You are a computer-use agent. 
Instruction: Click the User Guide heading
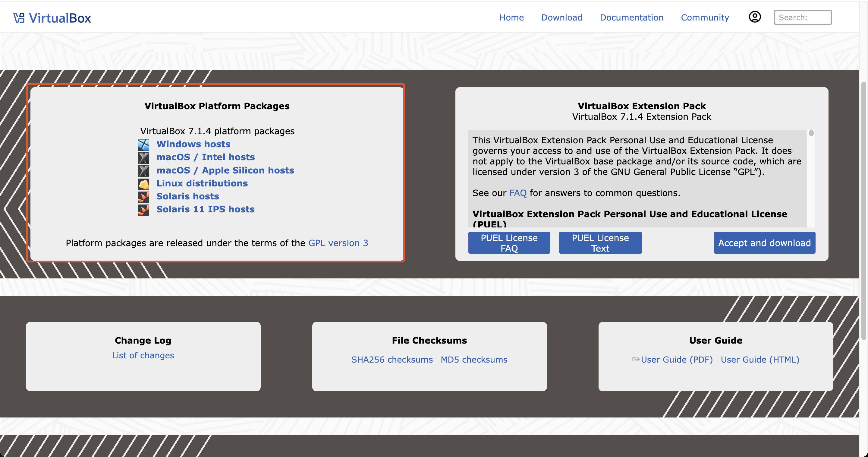point(716,340)
